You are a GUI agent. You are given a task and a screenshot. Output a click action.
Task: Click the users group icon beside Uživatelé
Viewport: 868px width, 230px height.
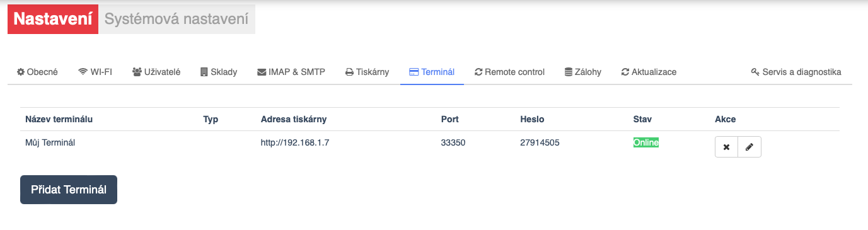[137, 72]
